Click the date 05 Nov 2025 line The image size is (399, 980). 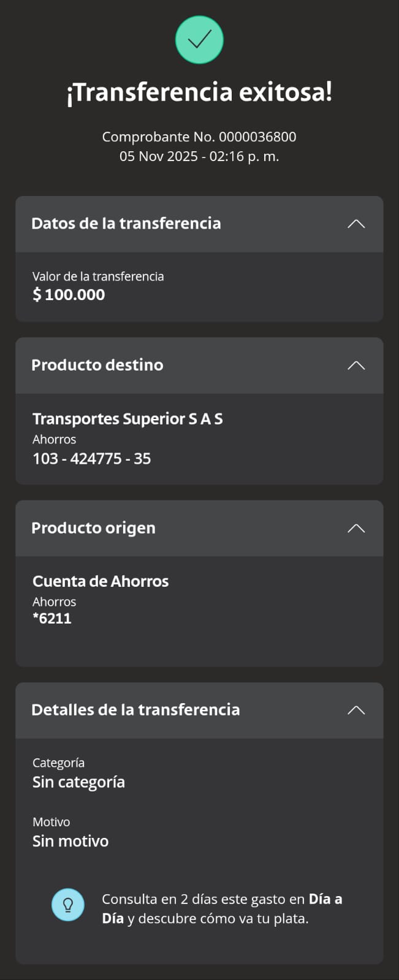(x=199, y=156)
